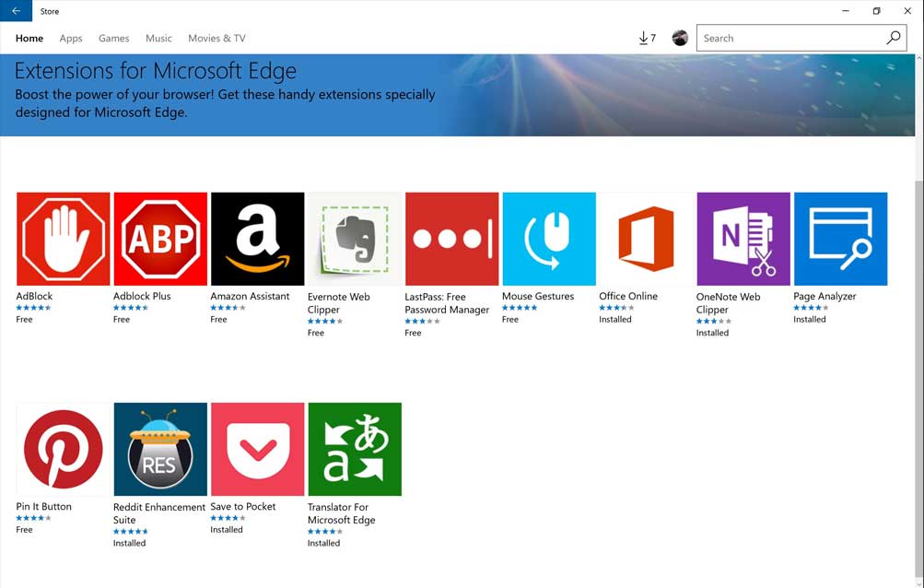Open the downloads and updates indicator

[647, 39]
